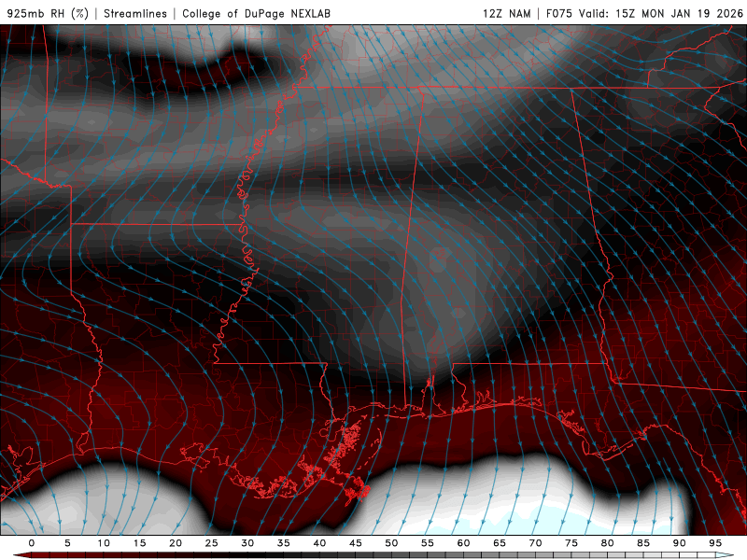Click the "0" value on the color scale
747x560 pixels.
point(32,543)
